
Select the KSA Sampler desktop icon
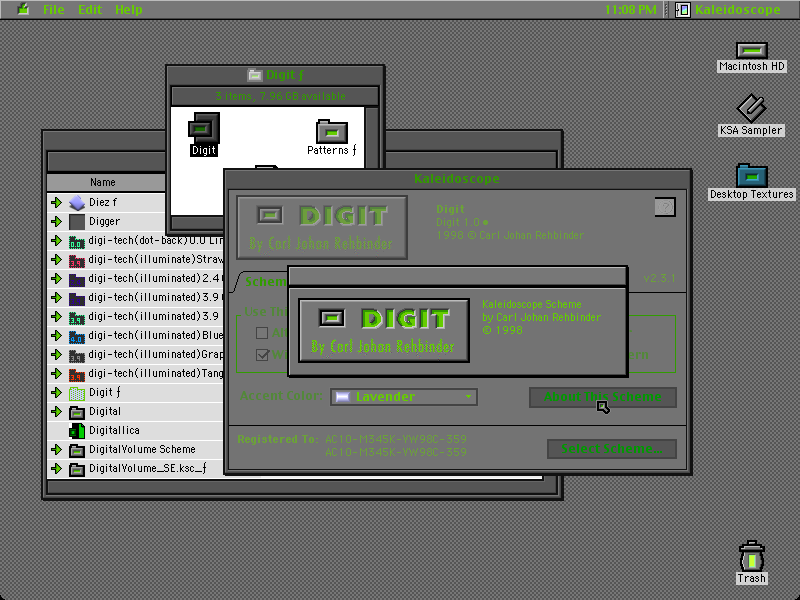tap(752, 107)
